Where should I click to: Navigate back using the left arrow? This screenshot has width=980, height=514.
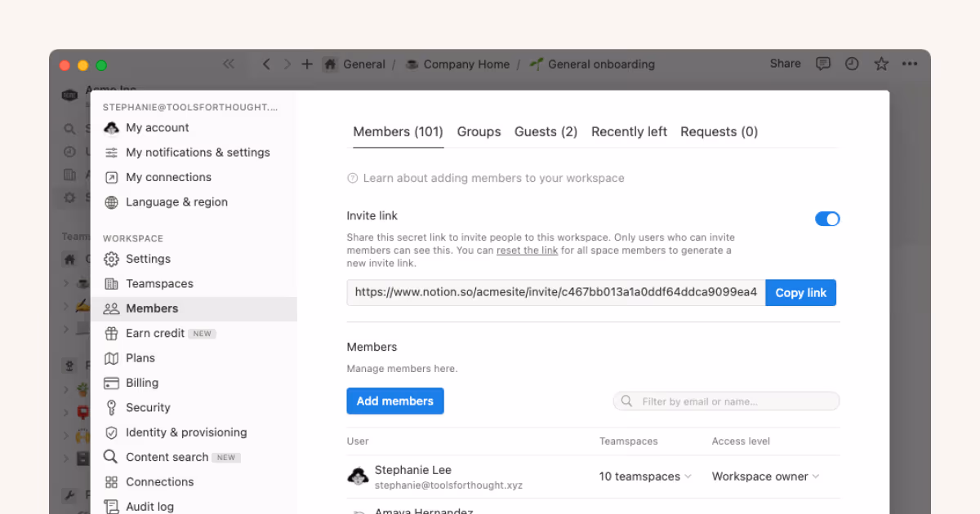tap(266, 63)
